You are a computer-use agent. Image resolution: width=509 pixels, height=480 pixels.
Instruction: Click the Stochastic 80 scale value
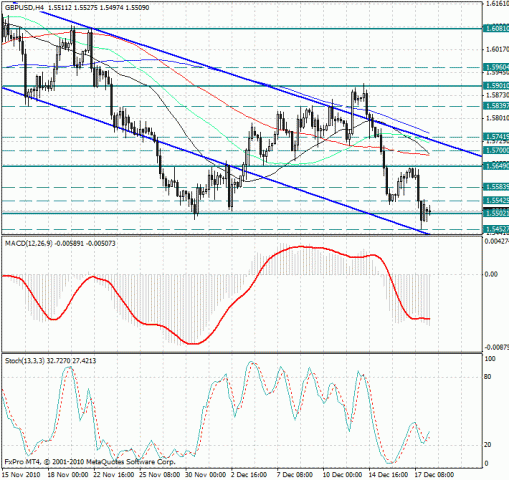tap(487, 377)
